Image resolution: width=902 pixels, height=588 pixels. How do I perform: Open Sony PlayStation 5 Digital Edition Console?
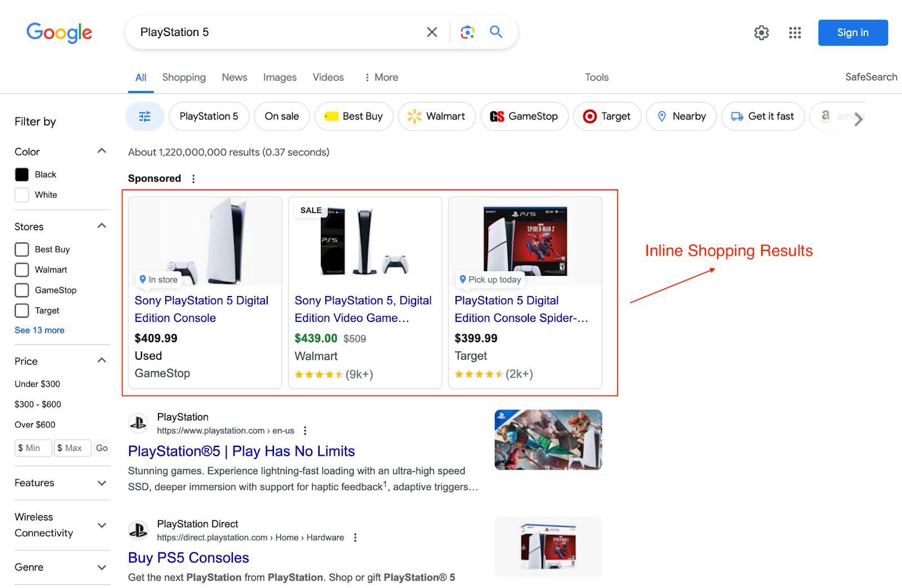201,310
